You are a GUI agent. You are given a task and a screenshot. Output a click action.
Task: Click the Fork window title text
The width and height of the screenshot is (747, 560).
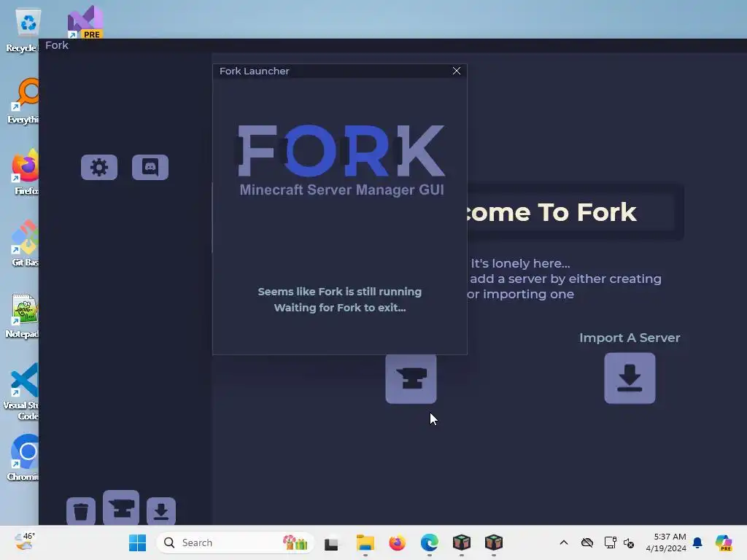click(57, 45)
